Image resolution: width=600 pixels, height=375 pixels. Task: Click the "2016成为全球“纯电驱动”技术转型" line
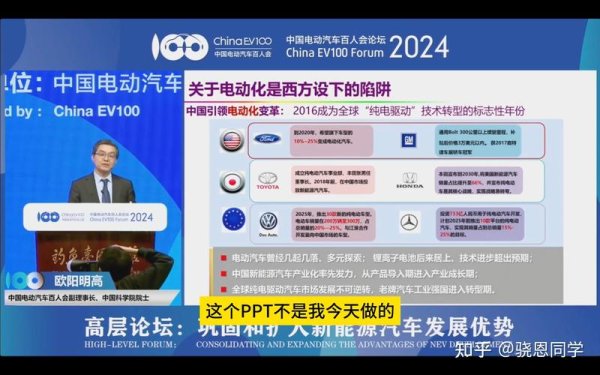coord(408,111)
